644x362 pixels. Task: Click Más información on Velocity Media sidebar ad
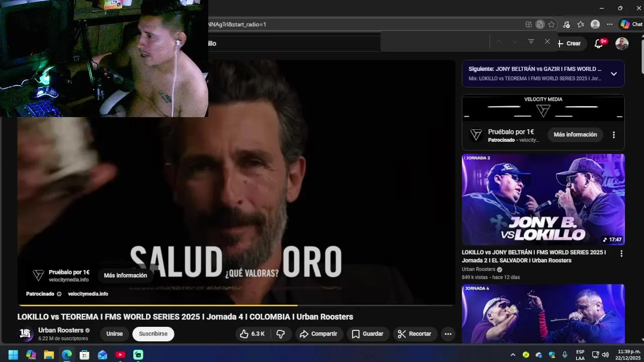[575, 135]
